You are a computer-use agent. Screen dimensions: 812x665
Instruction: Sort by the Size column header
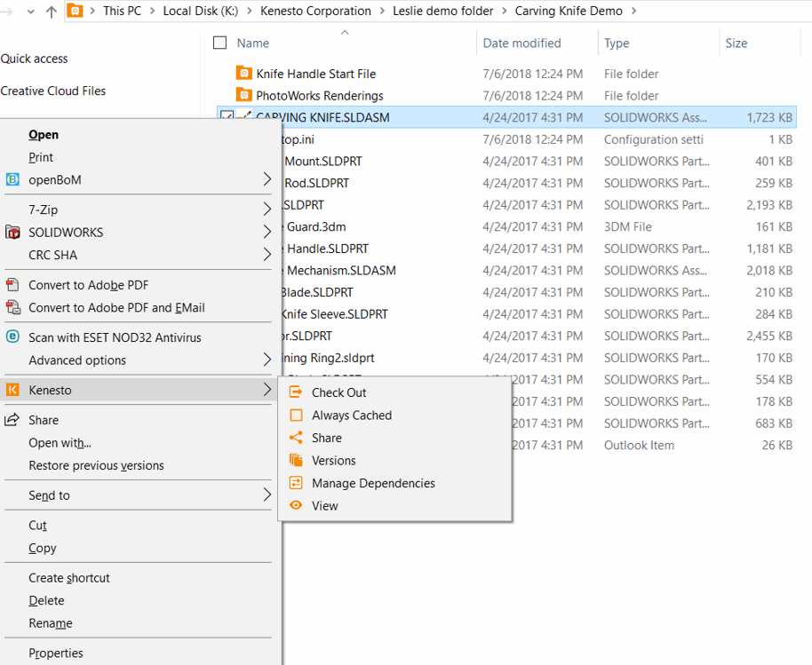736,43
